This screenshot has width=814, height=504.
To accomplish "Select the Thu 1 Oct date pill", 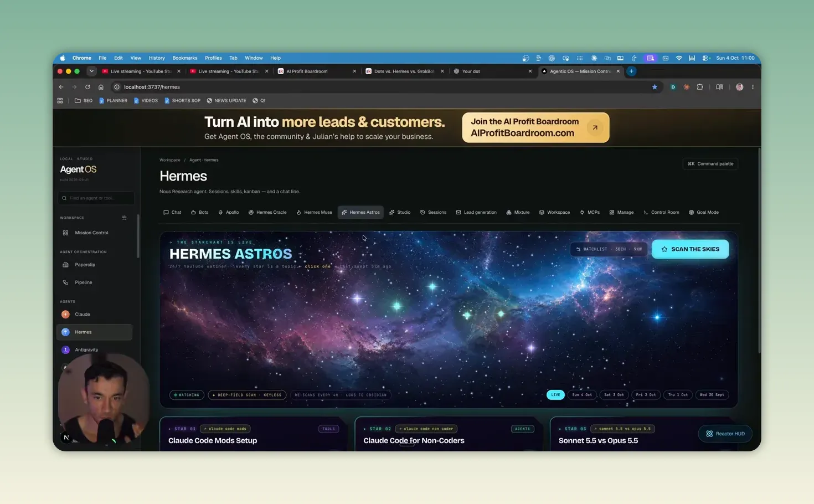I will (x=678, y=395).
